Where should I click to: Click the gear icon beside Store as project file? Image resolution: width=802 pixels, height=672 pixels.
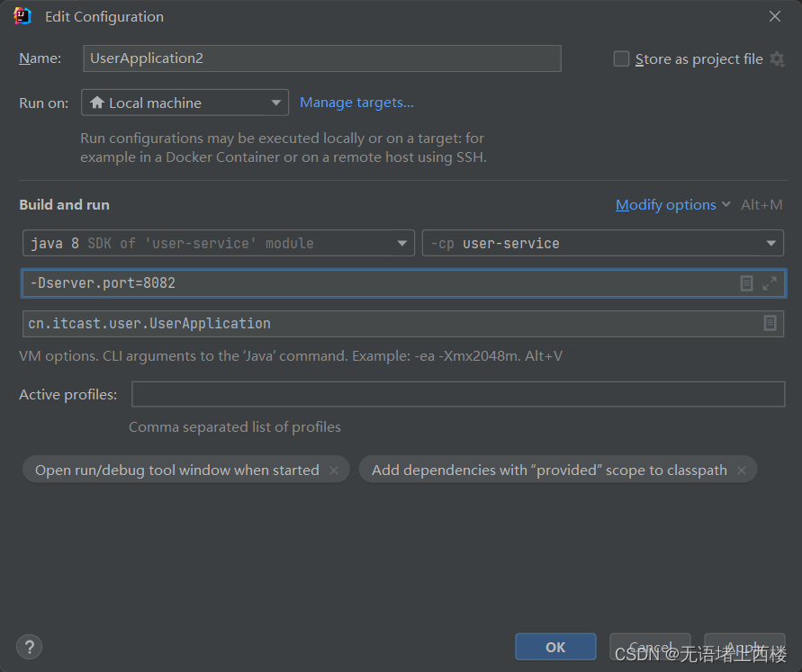pyautogui.click(x=777, y=59)
